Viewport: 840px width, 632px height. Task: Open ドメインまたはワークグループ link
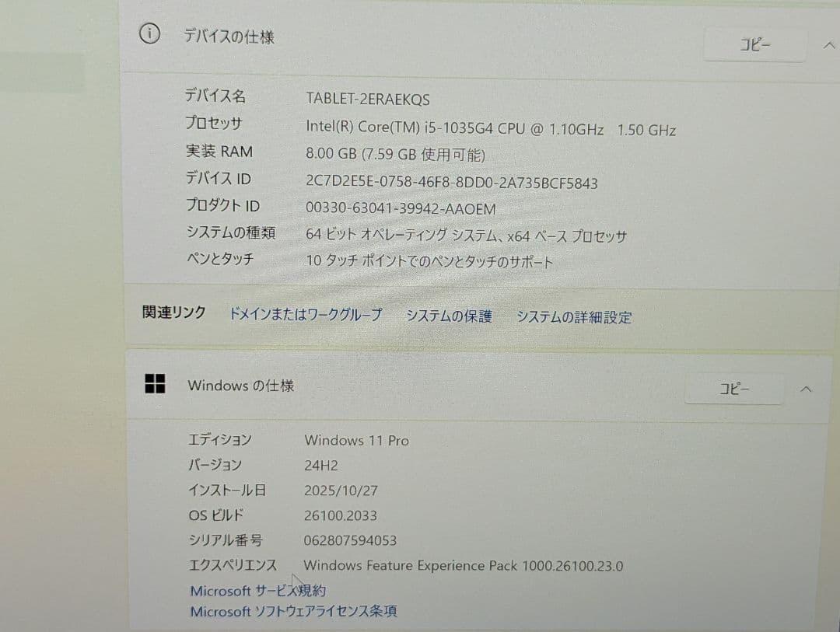(x=306, y=314)
